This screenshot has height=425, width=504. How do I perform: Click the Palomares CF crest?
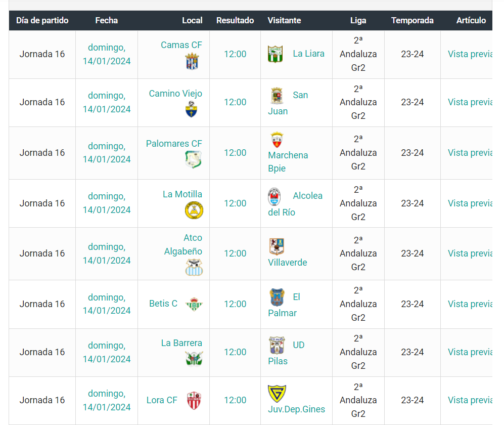194,160
